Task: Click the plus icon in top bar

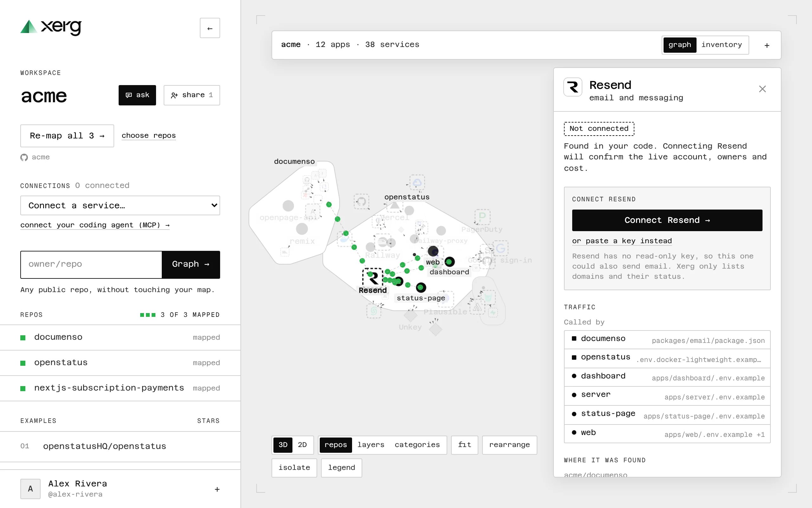Action: pyautogui.click(x=767, y=45)
